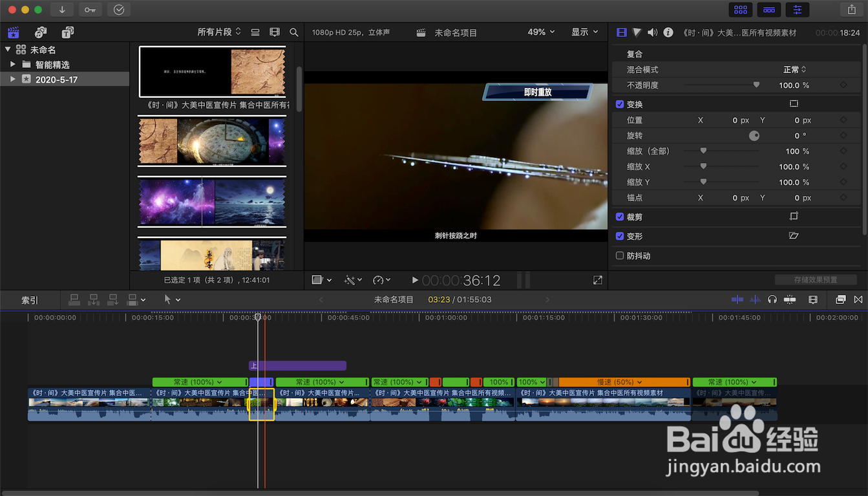
Task: Switch to the video inspector tab
Action: coord(622,32)
